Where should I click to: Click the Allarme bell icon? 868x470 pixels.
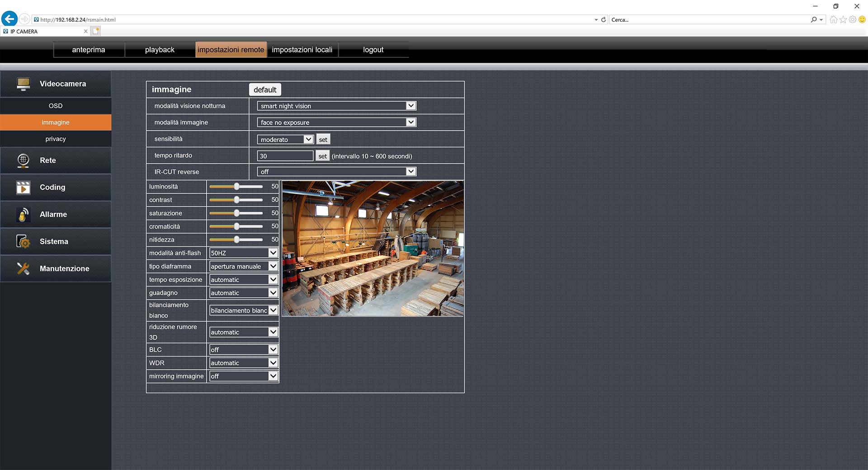tap(23, 215)
